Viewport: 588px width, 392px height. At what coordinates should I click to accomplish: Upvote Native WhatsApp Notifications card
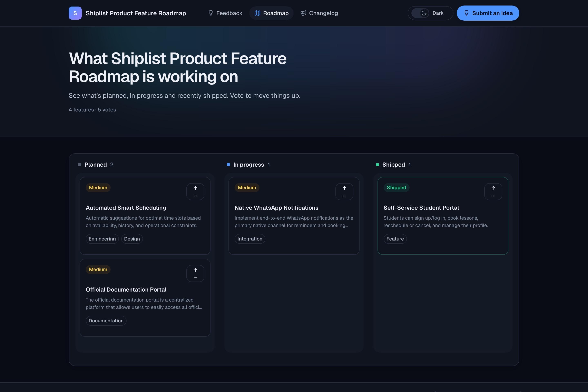pyautogui.click(x=344, y=192)
